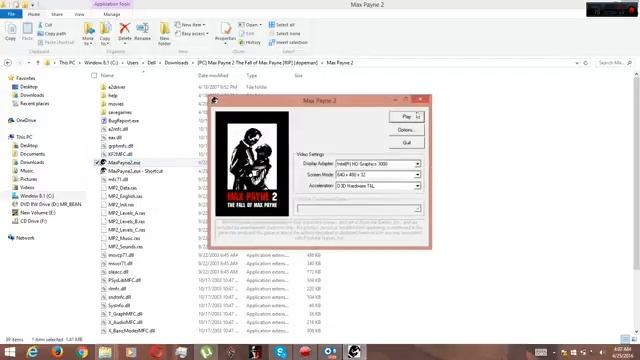The height and width of the screenshot is (360, 640).
Task: Click the Play button in Max Payne 2 launcher
Action: coord(407,117)
